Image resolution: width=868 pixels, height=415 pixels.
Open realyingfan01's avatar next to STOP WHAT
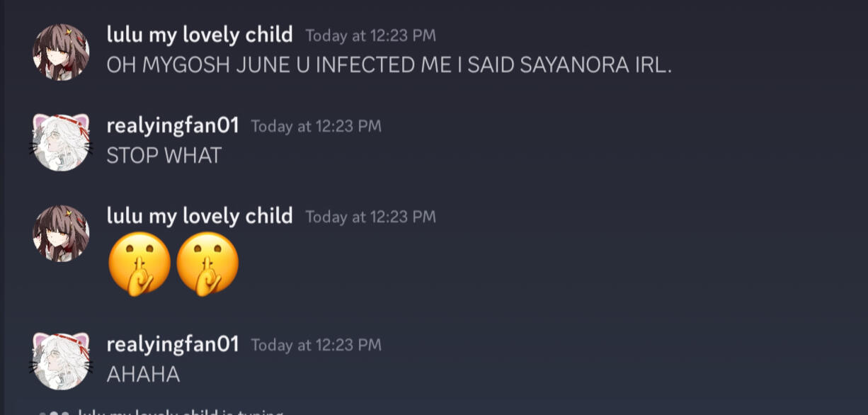61,142
